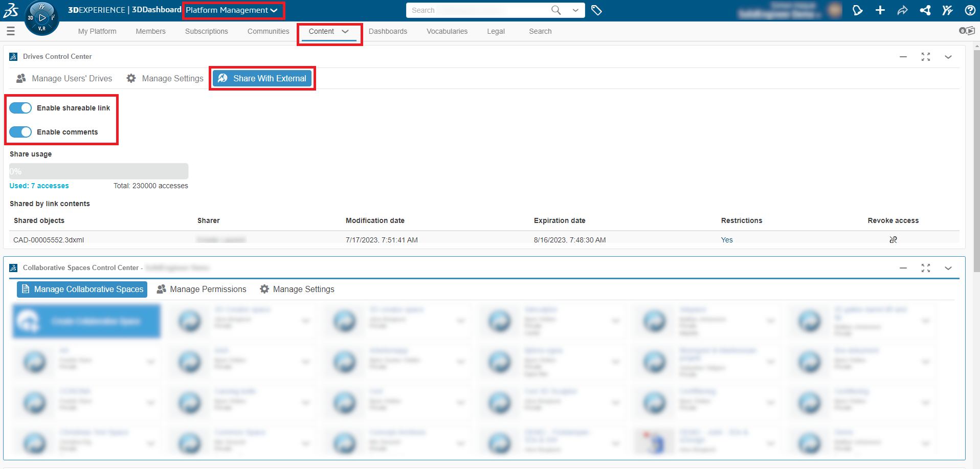Open the notifications bell icon

(x=858, y=10)
